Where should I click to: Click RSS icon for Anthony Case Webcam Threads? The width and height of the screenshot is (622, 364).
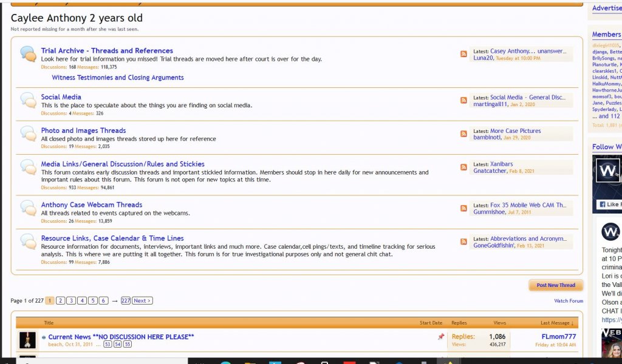464,208
